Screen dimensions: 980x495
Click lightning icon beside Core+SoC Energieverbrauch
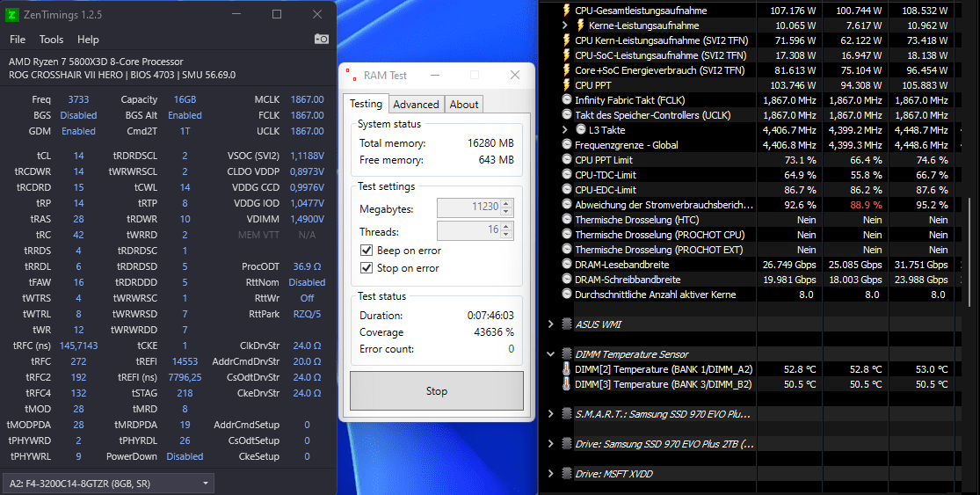pos(566,70)
